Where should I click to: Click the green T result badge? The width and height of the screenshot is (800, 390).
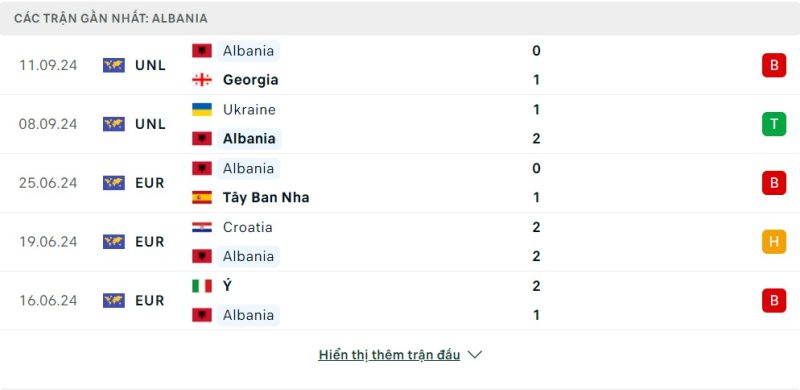pyautogui.click(x=774, y=124)
